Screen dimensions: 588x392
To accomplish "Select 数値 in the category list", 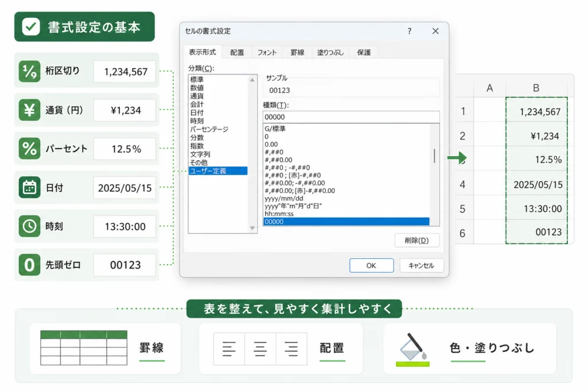I will click(x=218, y=88).
